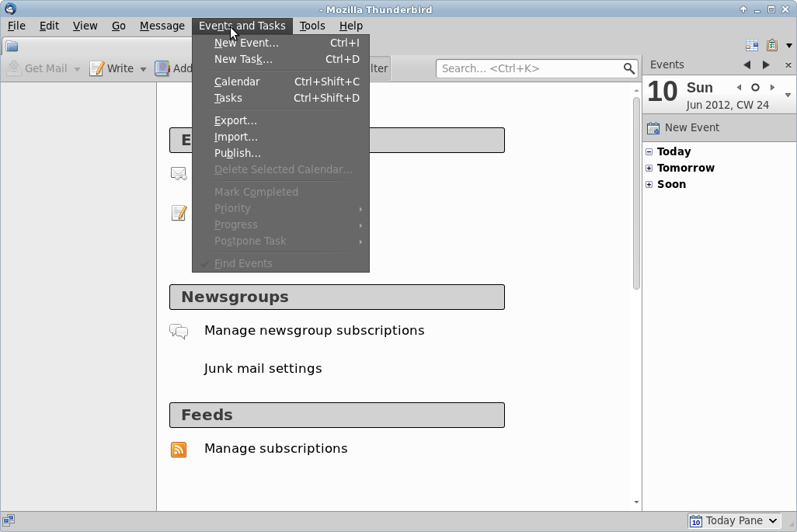The width and height of the screenshot is (797, 532).
Task: Expand the Soon section
Action: [649, 184]
